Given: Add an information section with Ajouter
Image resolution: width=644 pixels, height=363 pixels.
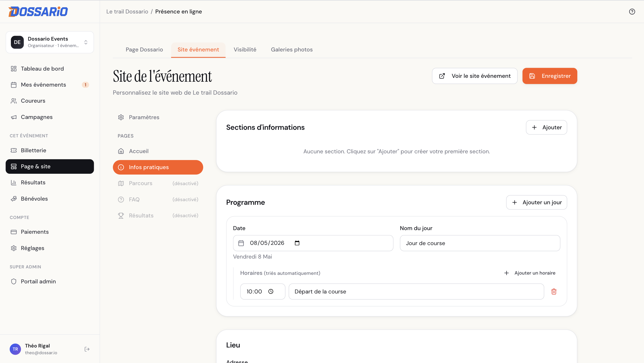Looking at the screenshot, I should click(547, 127).
